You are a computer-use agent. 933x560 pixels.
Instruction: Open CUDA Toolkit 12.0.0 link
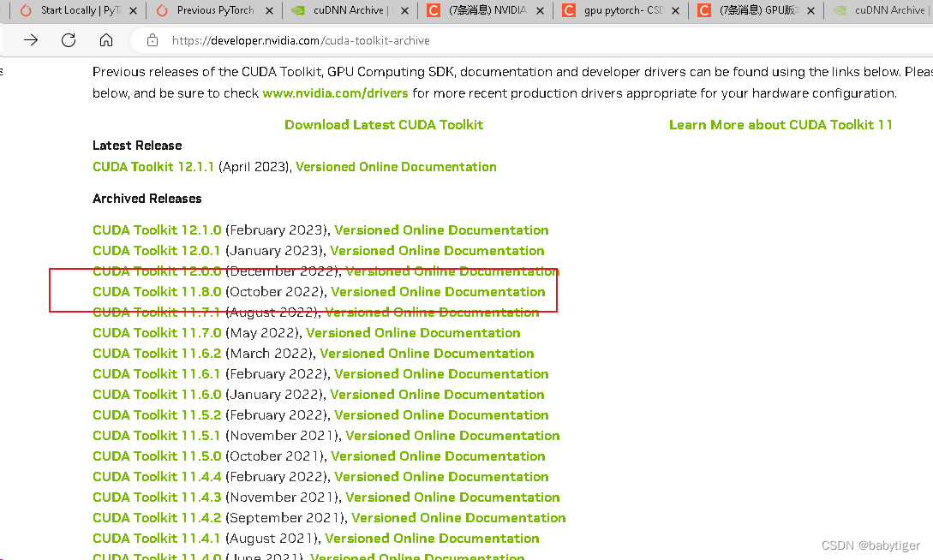pyautogui.click(x=157, y=271)
